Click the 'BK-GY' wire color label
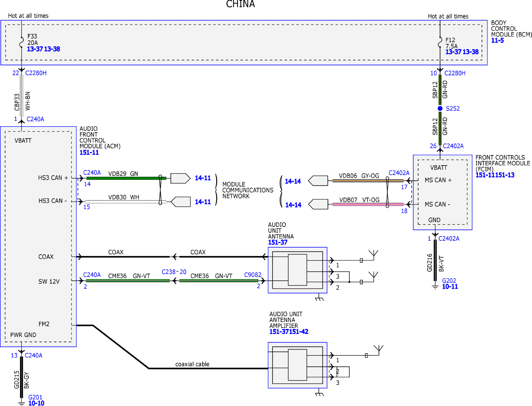The width and height of the screenshot is (532, 406). [x=26, y=380]
